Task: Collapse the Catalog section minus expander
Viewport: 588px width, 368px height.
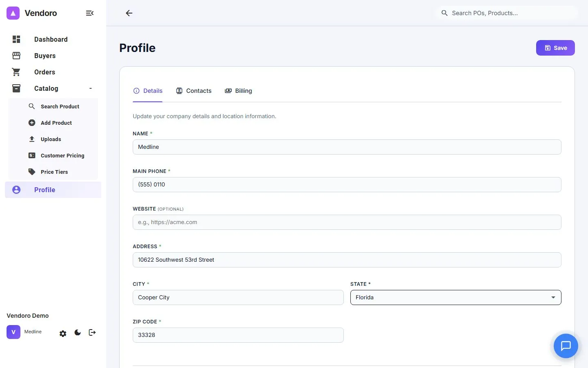Action: click(x=91, y=88)
